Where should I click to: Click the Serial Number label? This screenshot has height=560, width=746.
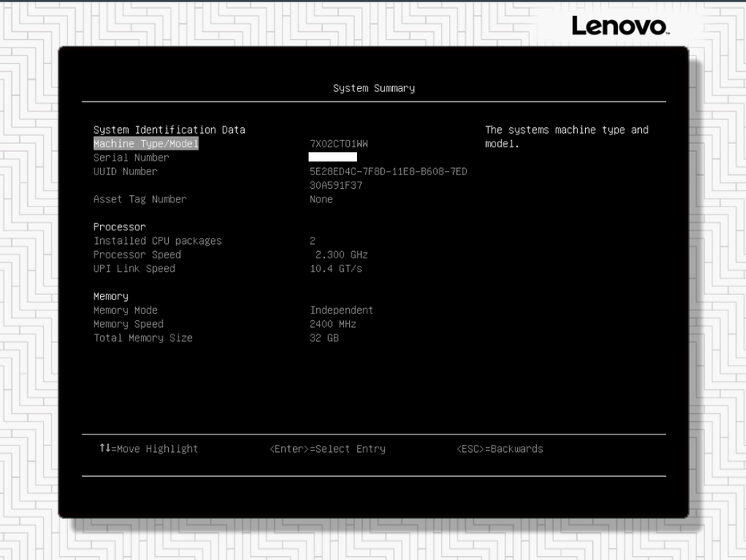[130, 158]
